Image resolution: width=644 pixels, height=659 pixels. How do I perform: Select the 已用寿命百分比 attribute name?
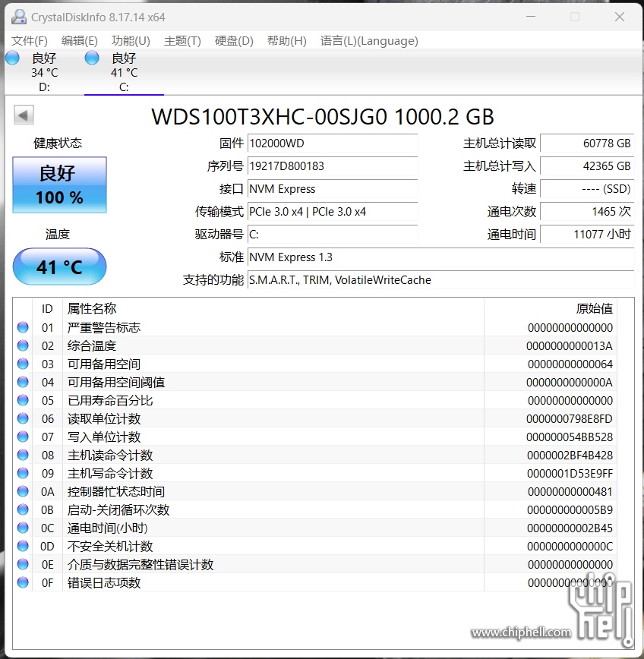point(110,400)
